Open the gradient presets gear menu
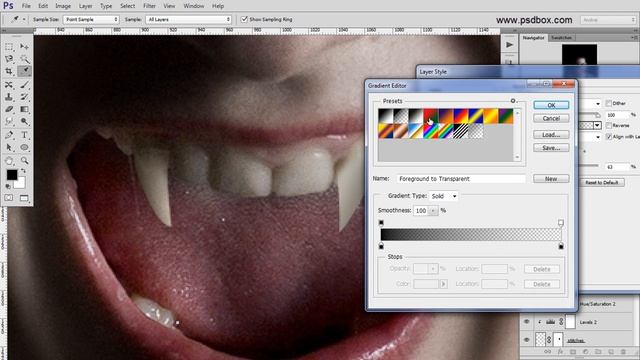The image size is (640, 360). pyautogui.click(x=513, y=101)
